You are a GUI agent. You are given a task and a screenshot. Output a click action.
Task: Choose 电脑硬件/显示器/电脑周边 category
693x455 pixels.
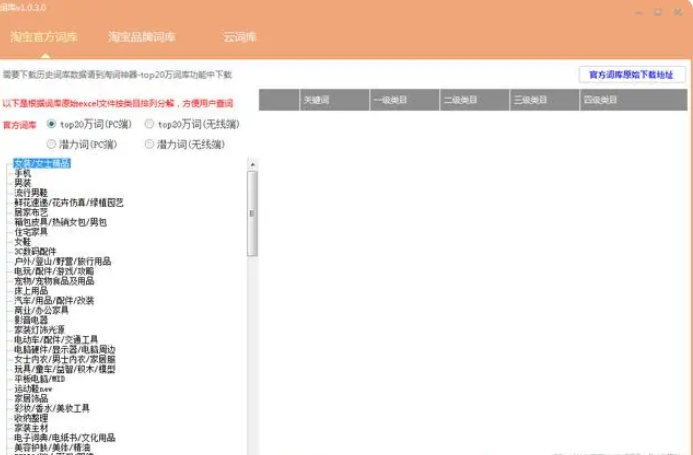pos(65,349)
